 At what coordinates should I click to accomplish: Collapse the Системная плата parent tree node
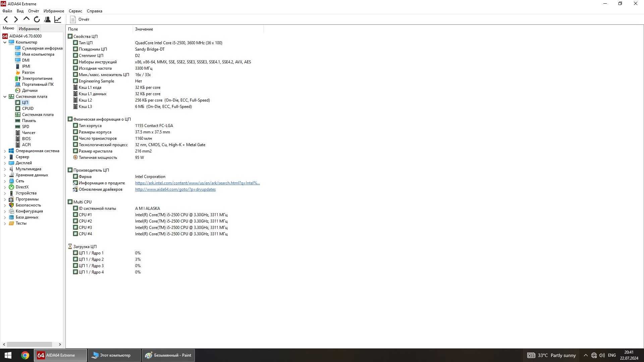5,97
